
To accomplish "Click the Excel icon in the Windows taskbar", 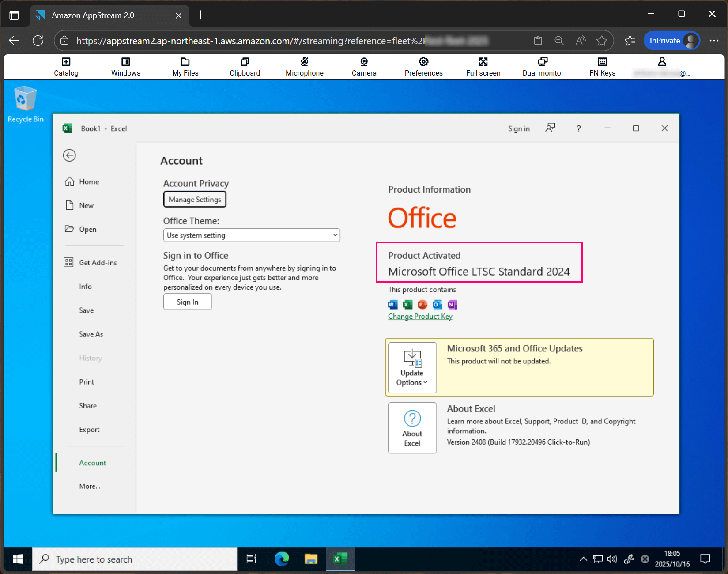I will click(340, 559).
